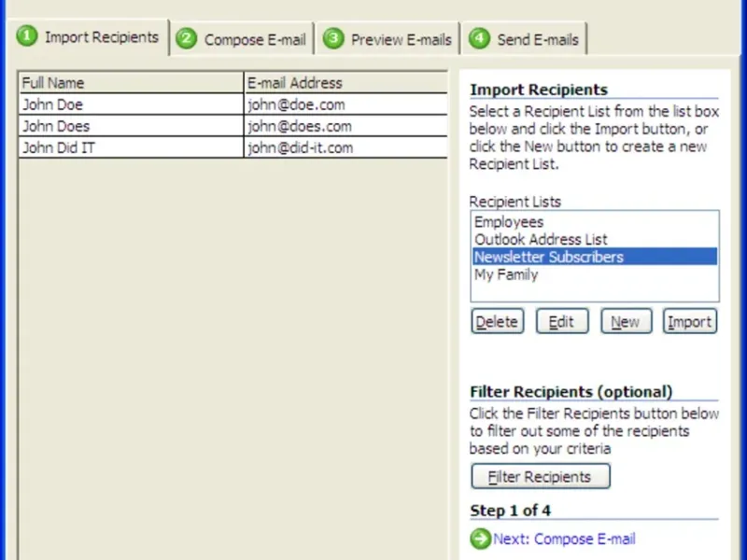The height and width of the screenshot is (560, 747).
Task: Create a New recipient list
Action: click(x=626, y=321)
